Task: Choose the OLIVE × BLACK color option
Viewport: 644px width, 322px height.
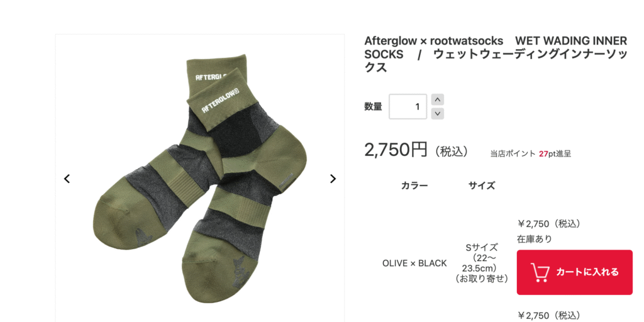Action: click(x=414, y=264)
